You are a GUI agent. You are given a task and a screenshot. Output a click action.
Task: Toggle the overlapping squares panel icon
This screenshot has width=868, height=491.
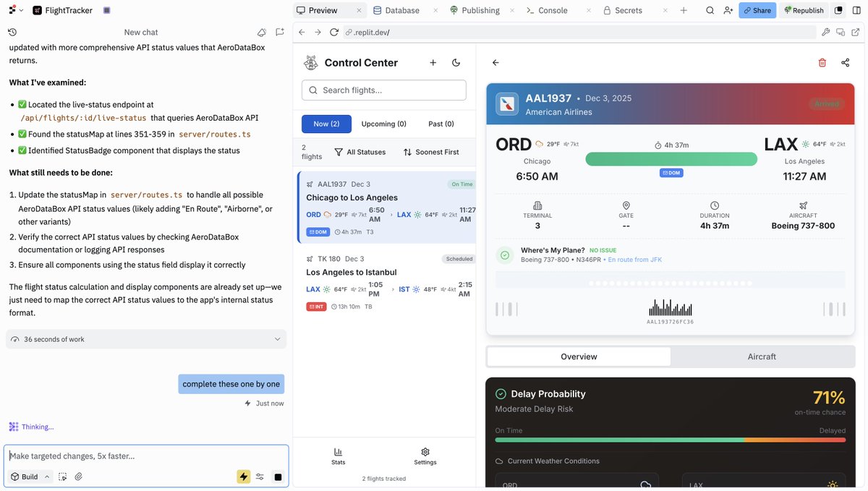coord(838,10)
